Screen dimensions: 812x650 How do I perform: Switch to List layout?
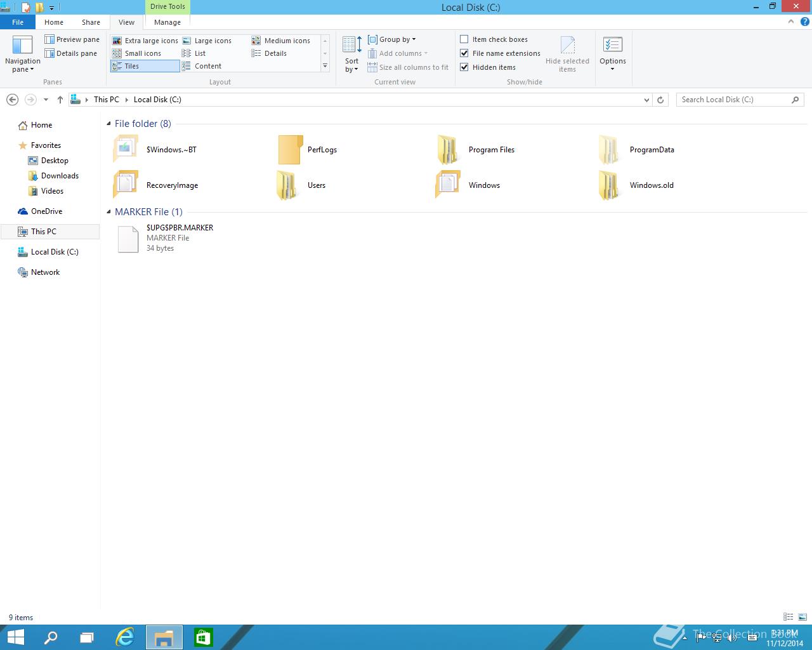tap(194, 53)
